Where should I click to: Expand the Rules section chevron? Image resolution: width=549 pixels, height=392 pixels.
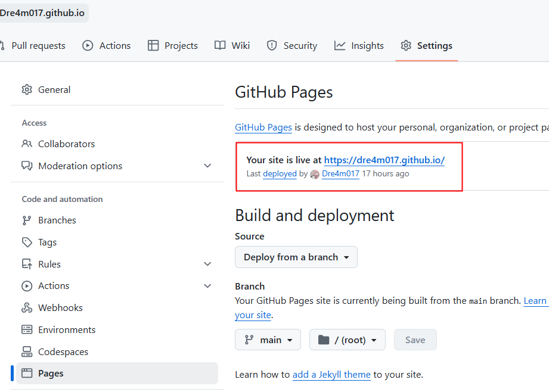coord(207,264)
